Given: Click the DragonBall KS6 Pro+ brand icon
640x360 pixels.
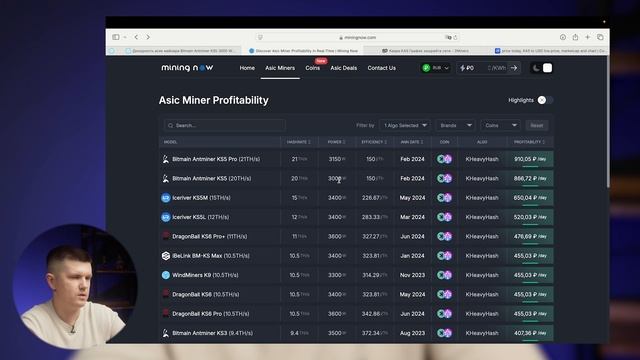Looking at the screenshot, I should click(165, 236).
